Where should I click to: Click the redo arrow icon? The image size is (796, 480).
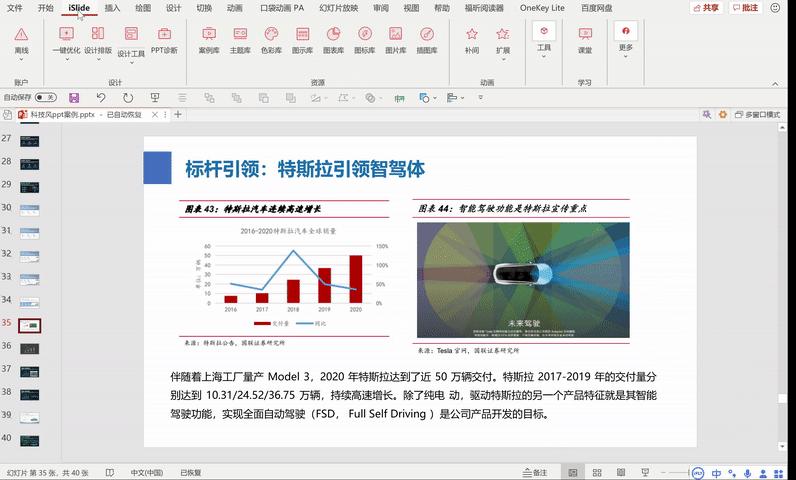click(x=128, y=98)
